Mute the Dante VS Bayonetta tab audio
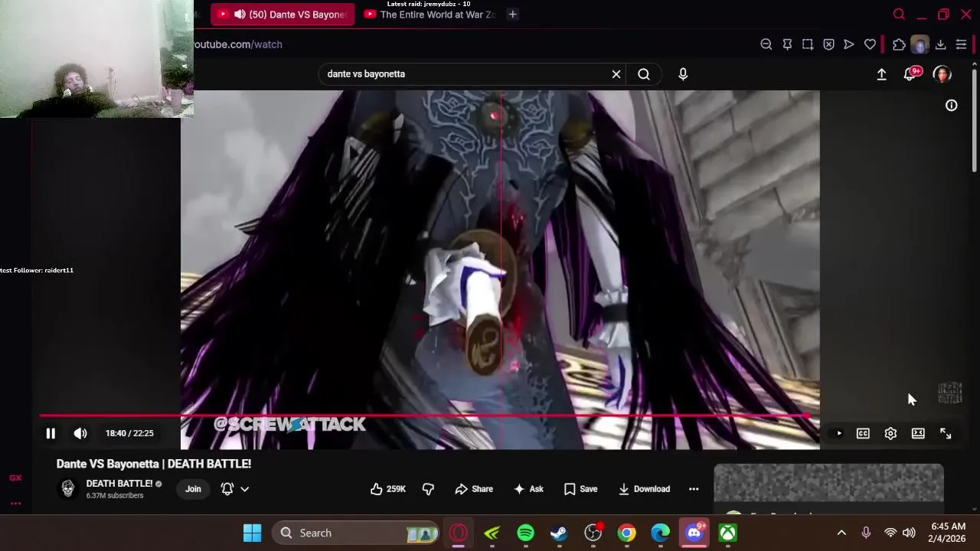The width and height of the screenshot is (980, 551). tap(240, 15)
